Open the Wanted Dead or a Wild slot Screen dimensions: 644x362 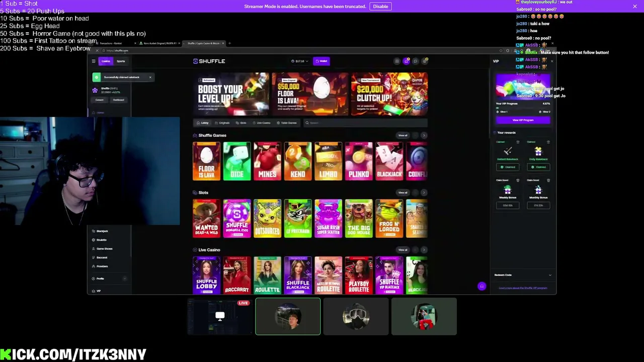point(206,218)
